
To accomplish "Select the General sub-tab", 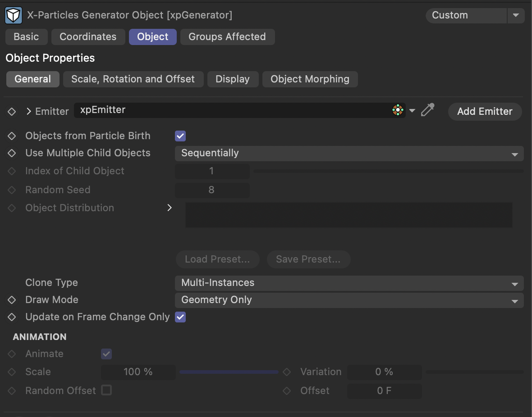I will point(33,79).
